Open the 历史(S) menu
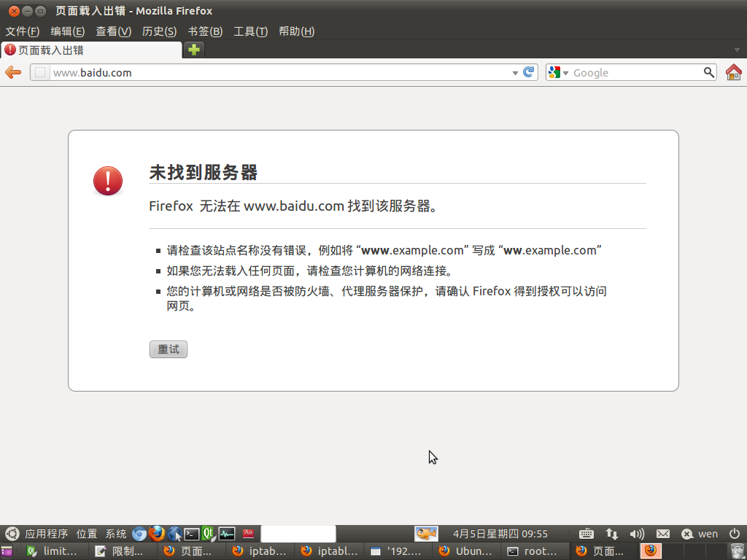 click(x=159, y=31)
